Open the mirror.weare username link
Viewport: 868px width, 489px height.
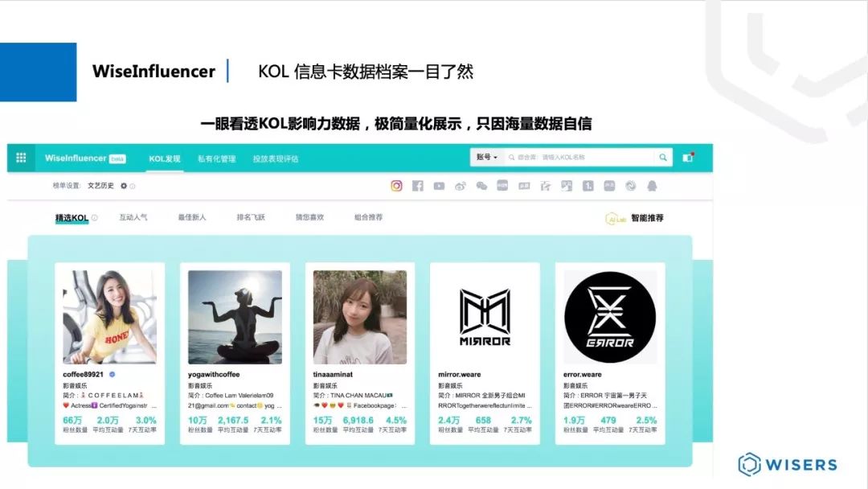[x=460, y=374]
